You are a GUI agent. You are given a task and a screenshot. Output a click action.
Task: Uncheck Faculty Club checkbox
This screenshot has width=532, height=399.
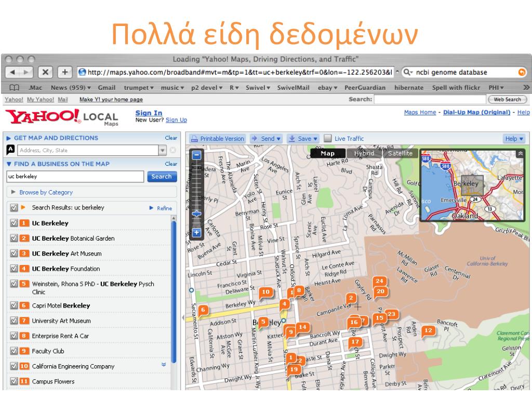pos(14,351)
